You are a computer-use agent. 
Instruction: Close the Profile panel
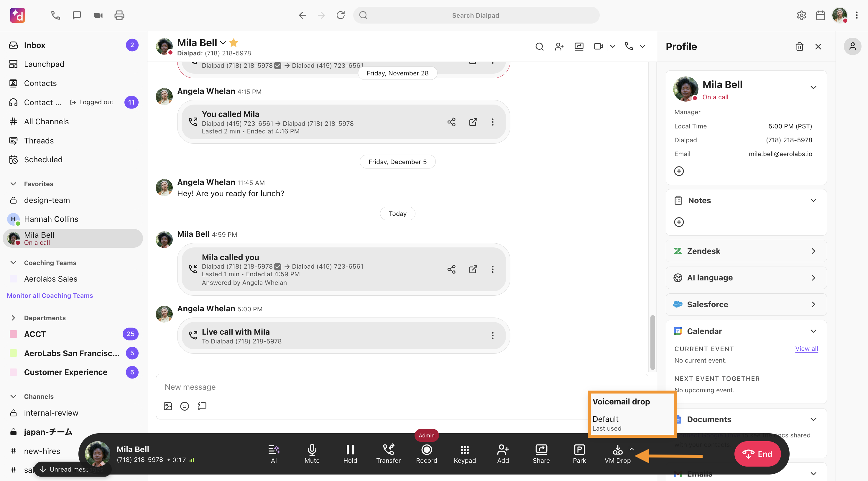tap(818, 47)
